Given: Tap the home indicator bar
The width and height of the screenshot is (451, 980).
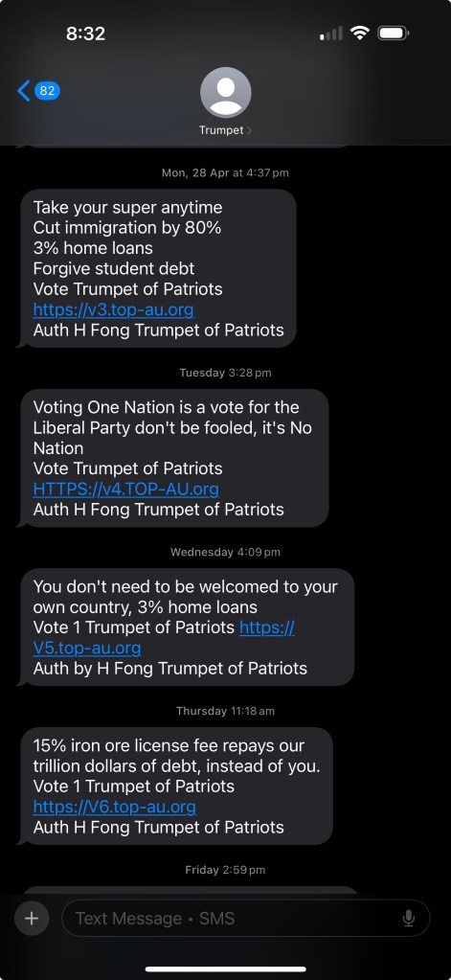Looking at the screenshot, I should coord(226,969).
